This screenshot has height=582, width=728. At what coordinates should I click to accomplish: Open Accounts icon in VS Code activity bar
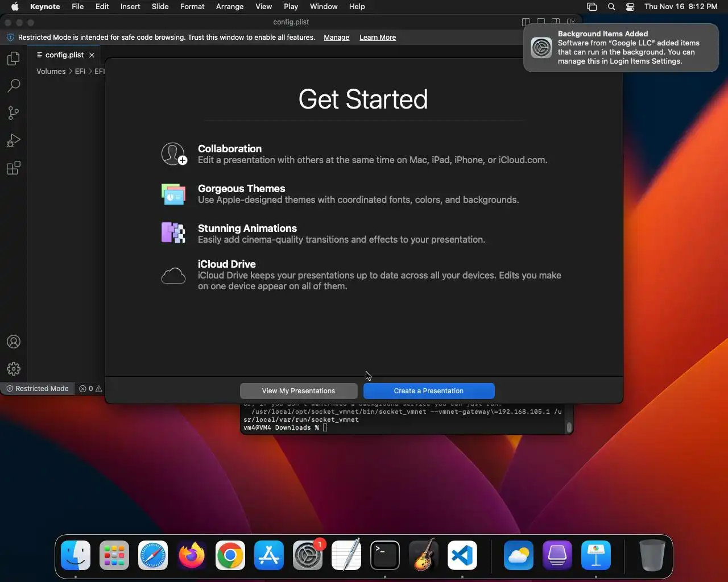(14, 342)
